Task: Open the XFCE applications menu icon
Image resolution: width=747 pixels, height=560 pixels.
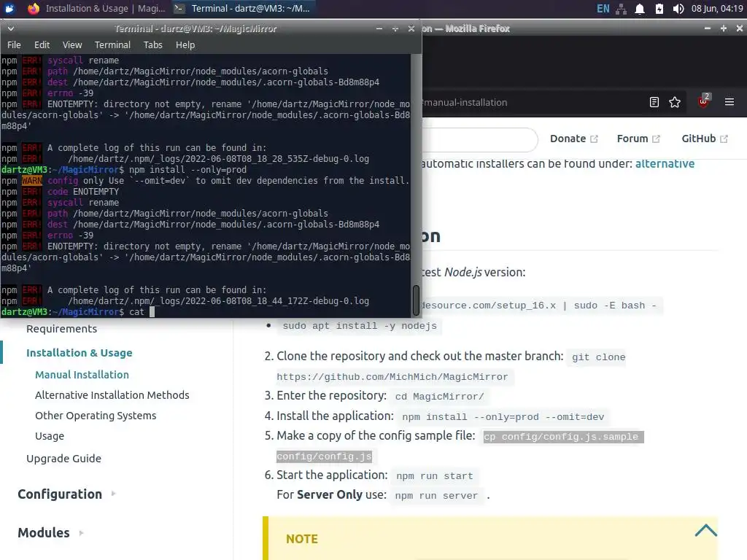Action: point(9,8)
